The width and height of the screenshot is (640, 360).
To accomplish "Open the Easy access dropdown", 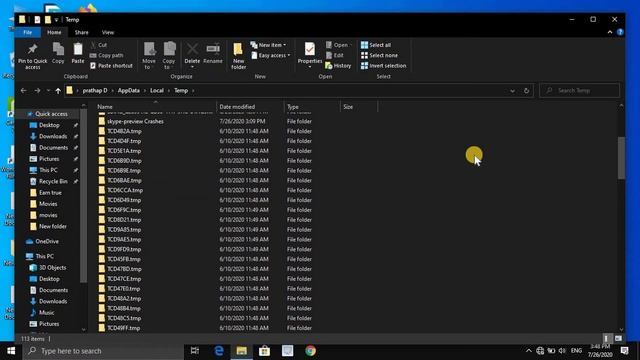I will click(x=271, y=55).
